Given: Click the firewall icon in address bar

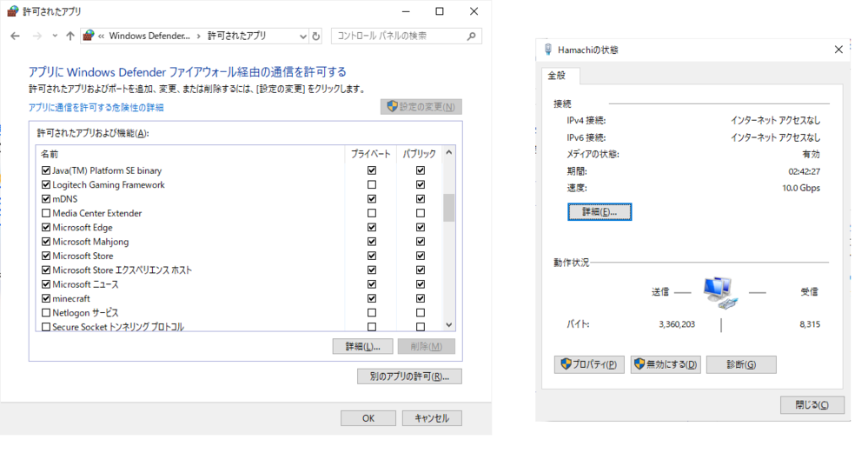Looking at the screenshot, I should coord(89,36).
